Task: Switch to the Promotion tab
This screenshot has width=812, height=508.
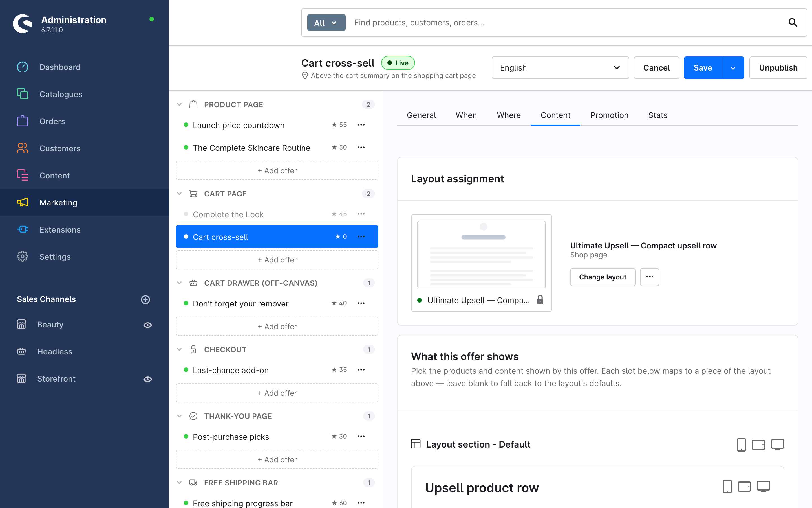Action: (x=609, y=115)
